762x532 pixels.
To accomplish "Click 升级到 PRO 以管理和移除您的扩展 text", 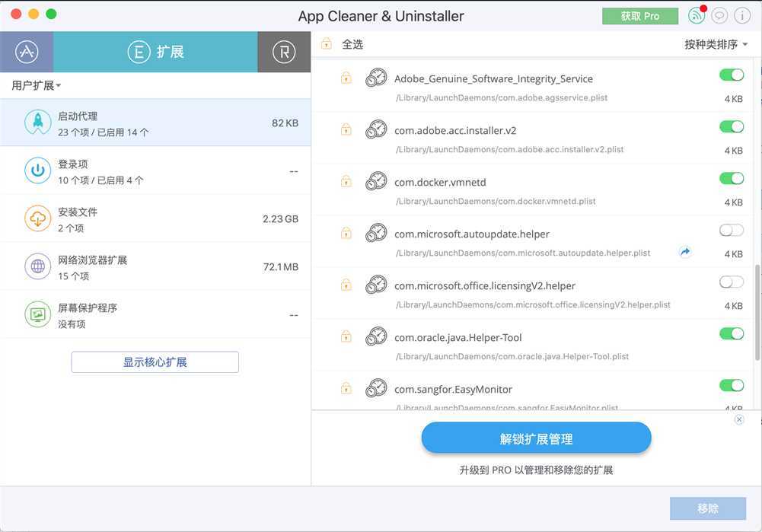I will [x=536, y=470].
